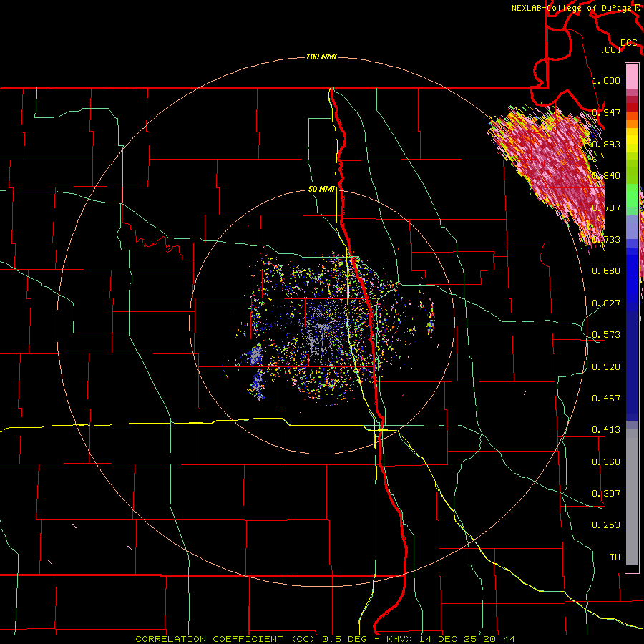Screen dimensions: 644x644
Task: Select the 0.733 legend value
Action: click(x=606, y=239)
